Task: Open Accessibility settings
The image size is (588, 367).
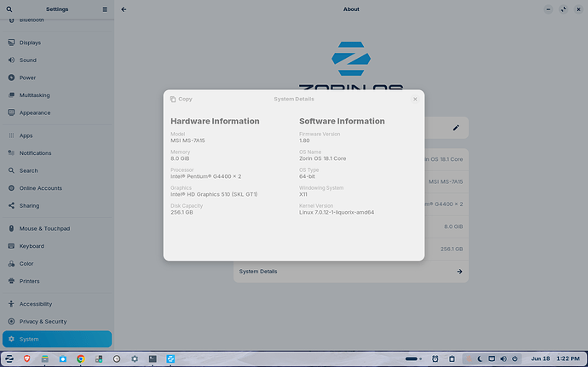Action: [57, 304]
